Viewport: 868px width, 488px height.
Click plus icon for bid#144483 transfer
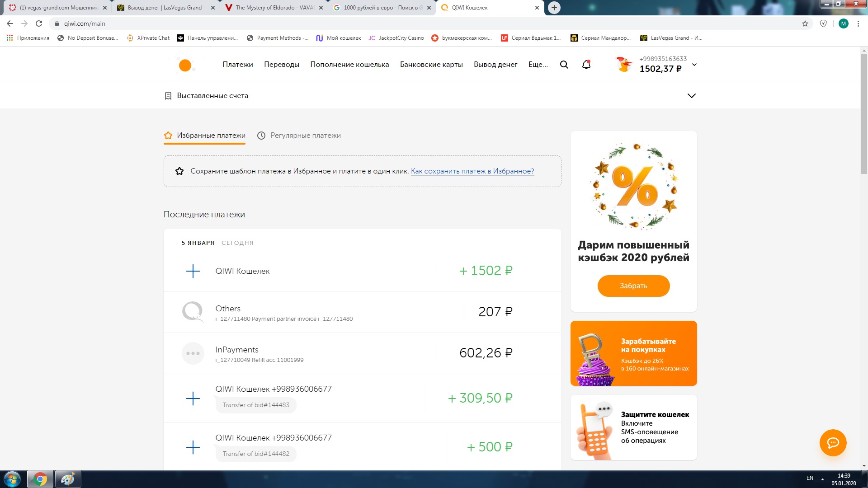tap(193, 399)
